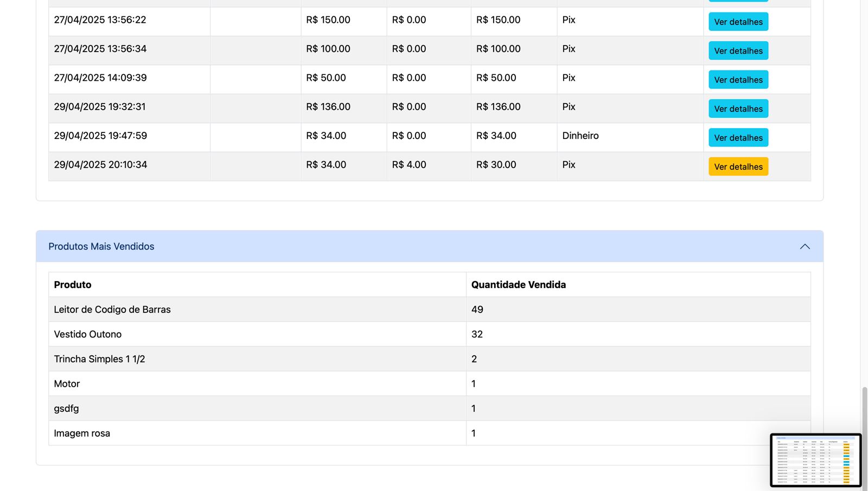Screen dimensions: 868x491
Task: Select the Imagem rosa product row
Action: coord(82,433)
